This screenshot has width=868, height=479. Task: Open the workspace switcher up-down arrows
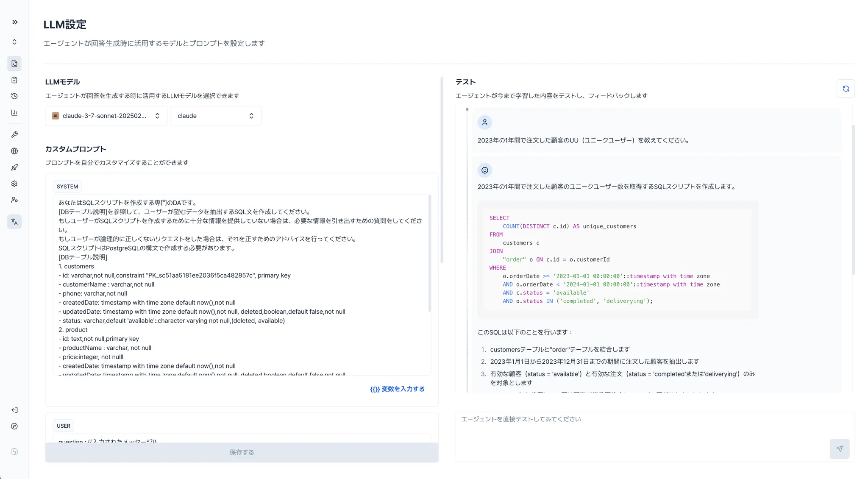(14, 42)
